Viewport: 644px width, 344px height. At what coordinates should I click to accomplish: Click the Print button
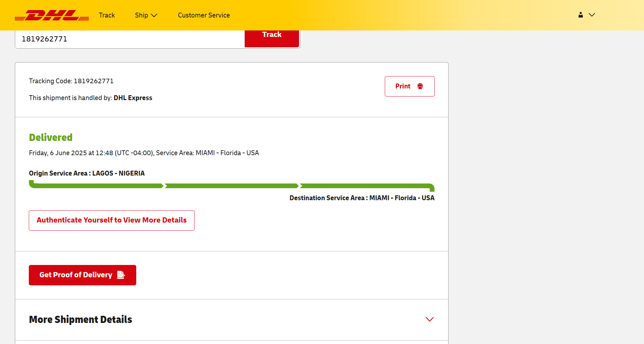tap(409, 86)
